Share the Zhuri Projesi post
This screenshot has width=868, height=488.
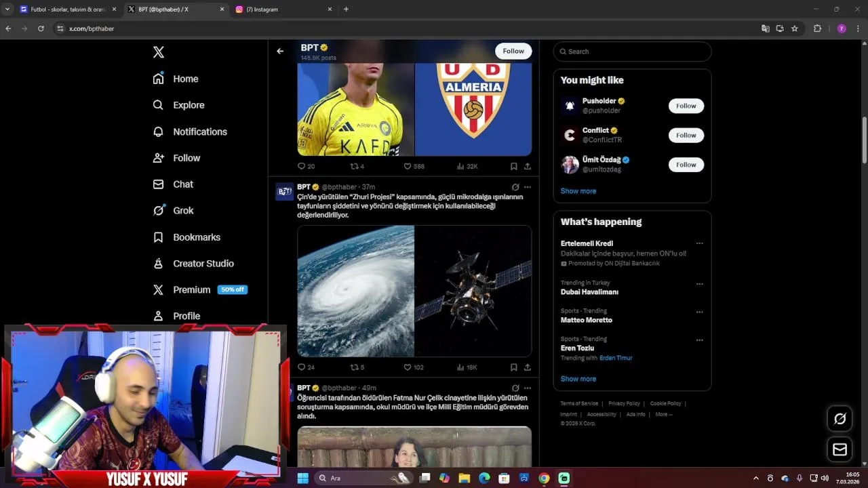click(x=527, y=367)
